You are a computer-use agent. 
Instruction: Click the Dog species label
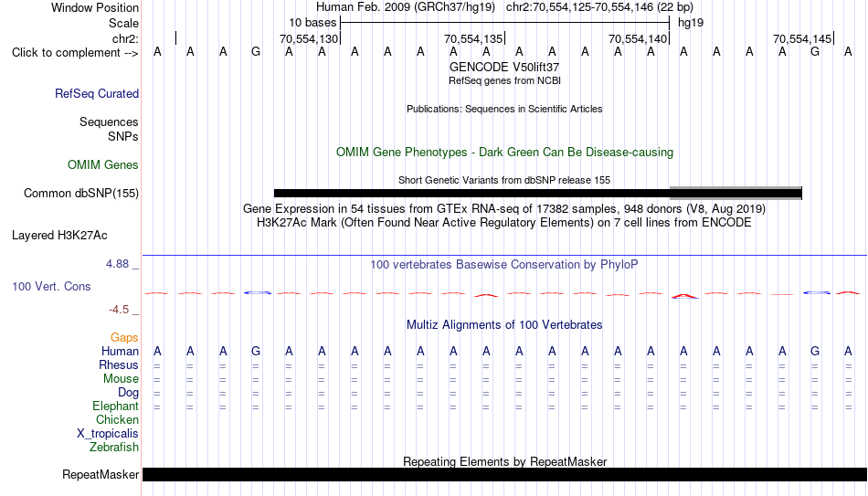(x=128, y=393)
